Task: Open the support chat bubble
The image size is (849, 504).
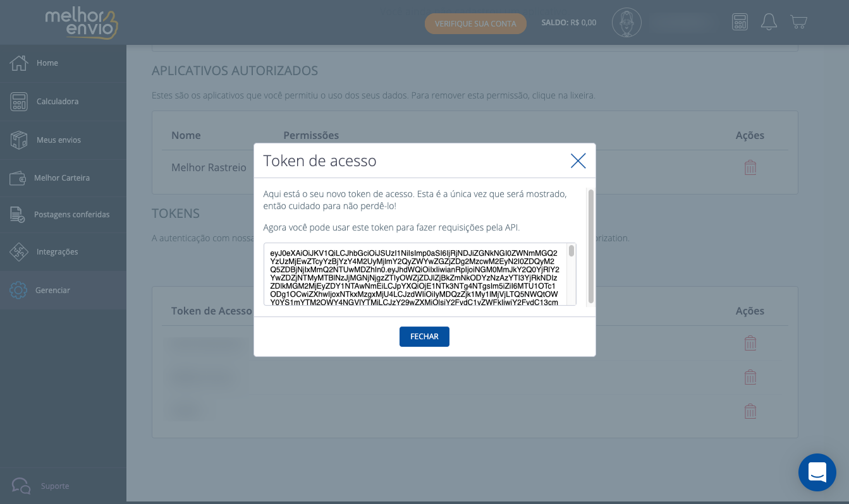Action: 817,472
